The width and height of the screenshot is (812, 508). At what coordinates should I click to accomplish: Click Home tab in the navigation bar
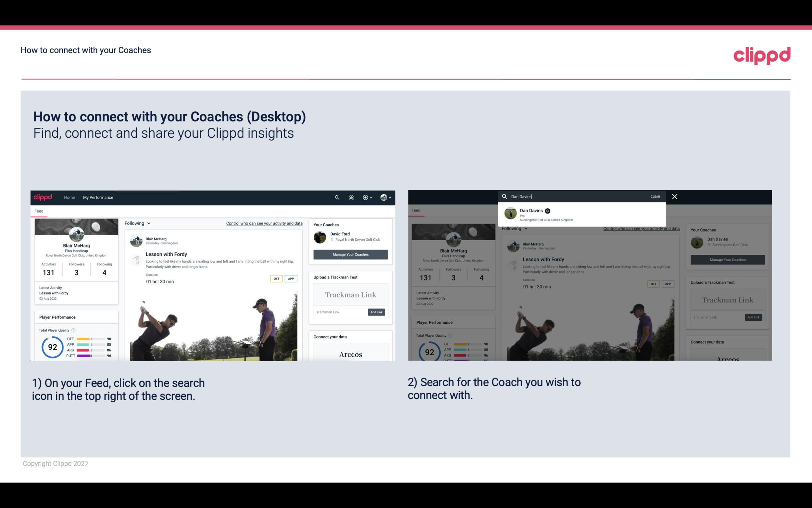coord(69,197)
